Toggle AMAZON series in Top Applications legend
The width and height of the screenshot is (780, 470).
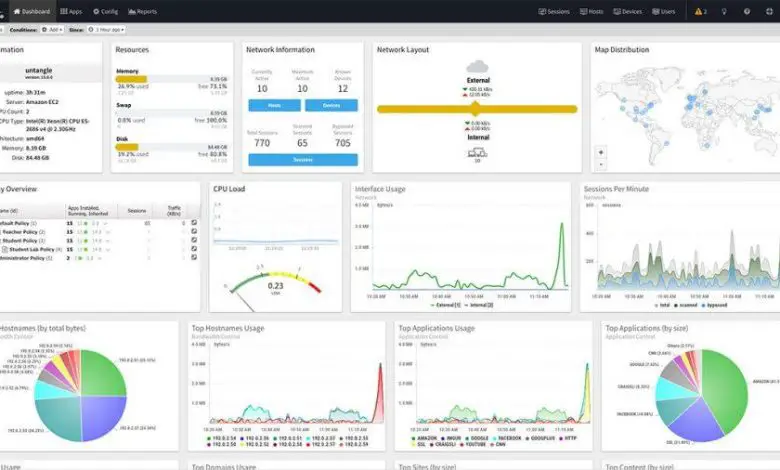424,438
